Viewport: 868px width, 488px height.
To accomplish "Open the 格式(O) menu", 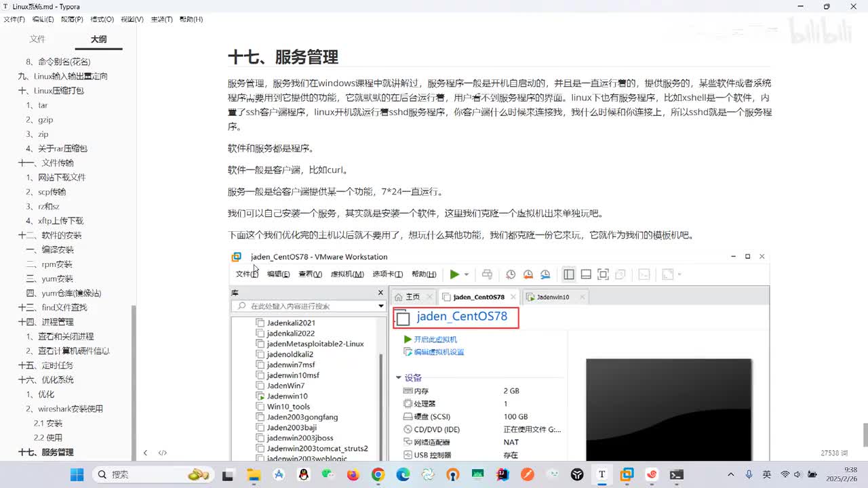I will [x=102, y=20].
